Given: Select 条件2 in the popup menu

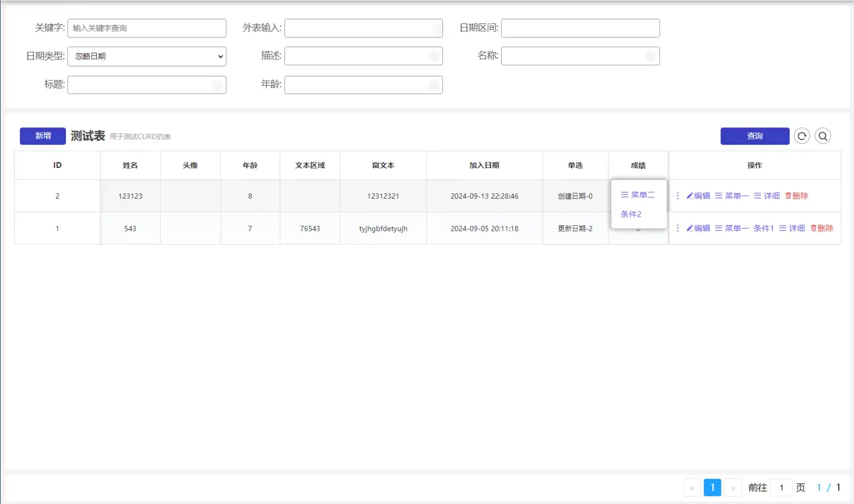Looking at the screenshot, I should click(631, 214).
